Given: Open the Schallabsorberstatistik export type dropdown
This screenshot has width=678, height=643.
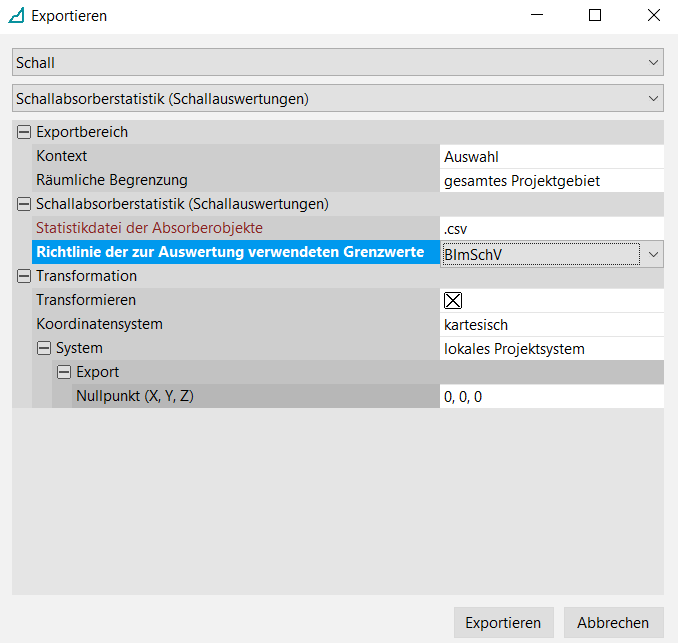Looking at the screenshot, I should [x=654, y=98].
